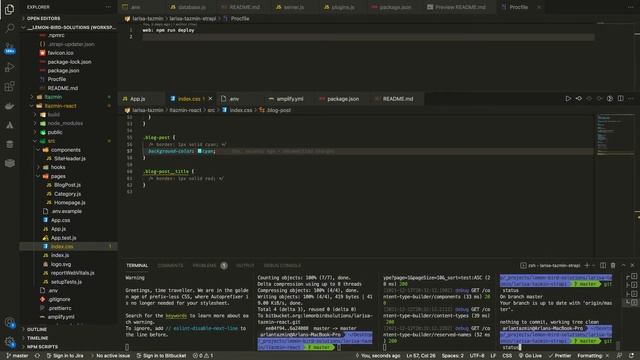Image resolution: width=640 pixels, height=360 pixels.
Task: Synchronize changes from the status bar
Action: pos(37,356)
